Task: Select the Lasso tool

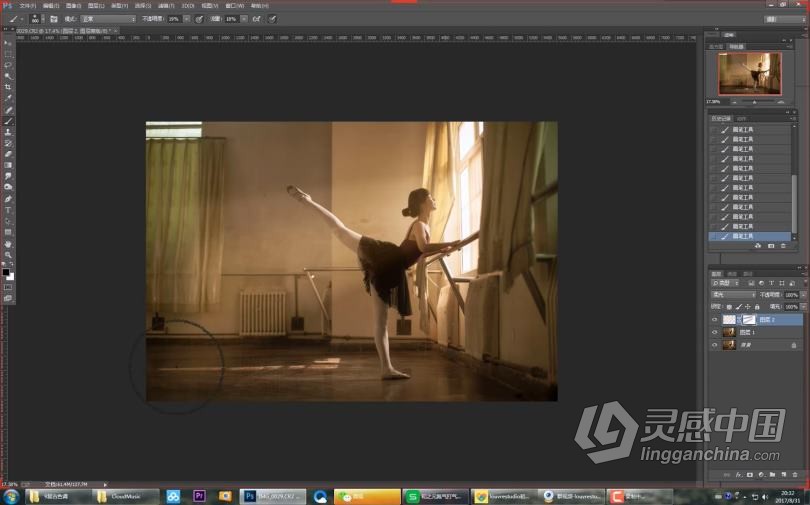Action: [8, 66]
